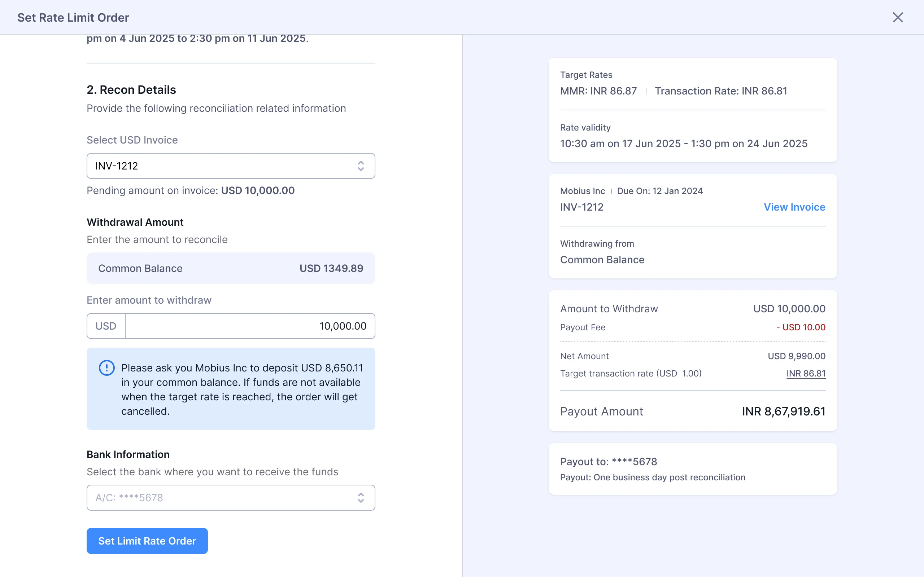
Task: Click the blue info icon in the deposit notice
Action: click(x=106, y=367)
